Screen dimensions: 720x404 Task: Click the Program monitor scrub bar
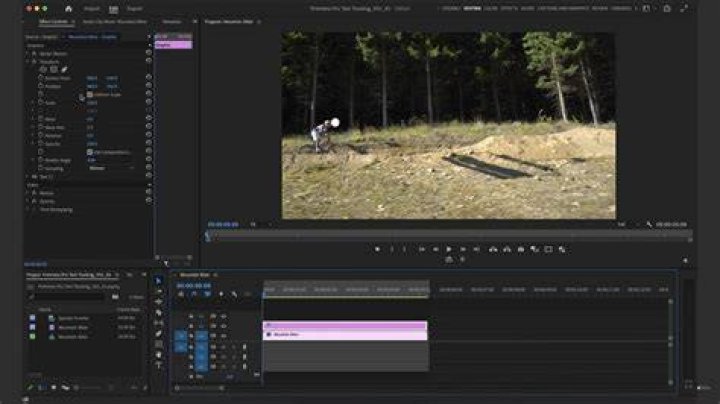pyautogui.click(x=449, y=236)
